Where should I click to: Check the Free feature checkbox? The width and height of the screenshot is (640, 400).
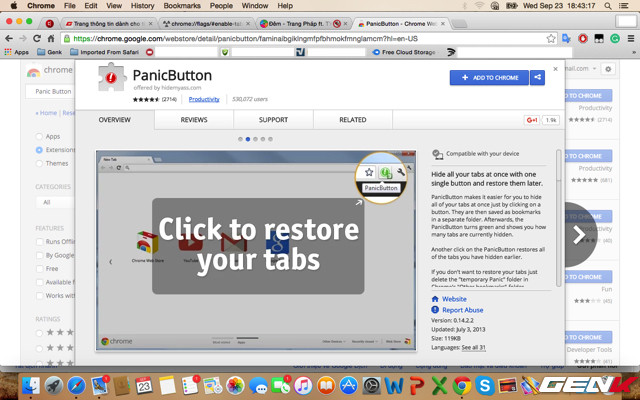pos(39,268)
